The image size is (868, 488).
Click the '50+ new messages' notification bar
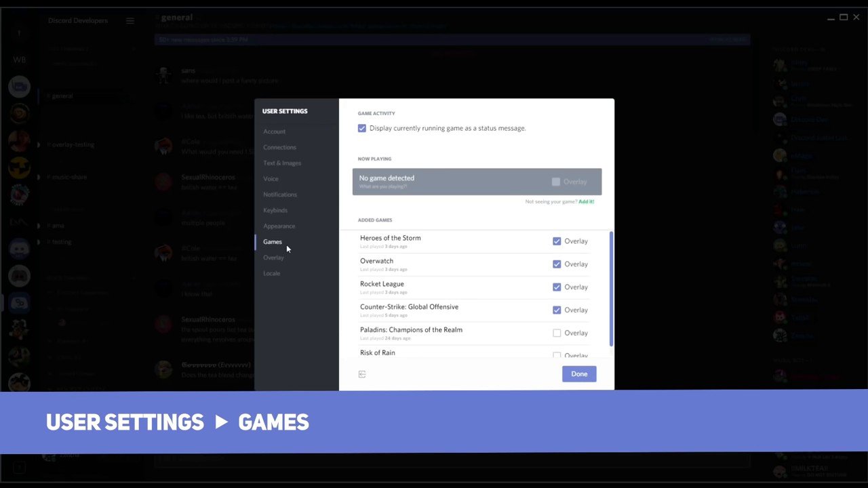(452, 40)
